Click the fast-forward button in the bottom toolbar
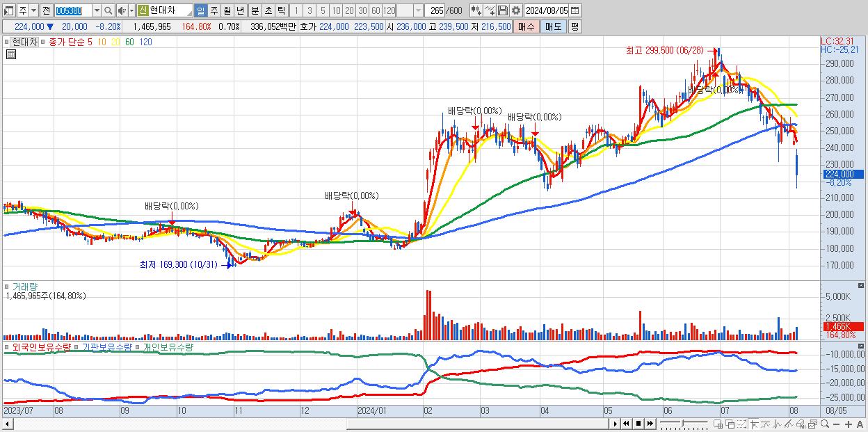 [650, 424]
